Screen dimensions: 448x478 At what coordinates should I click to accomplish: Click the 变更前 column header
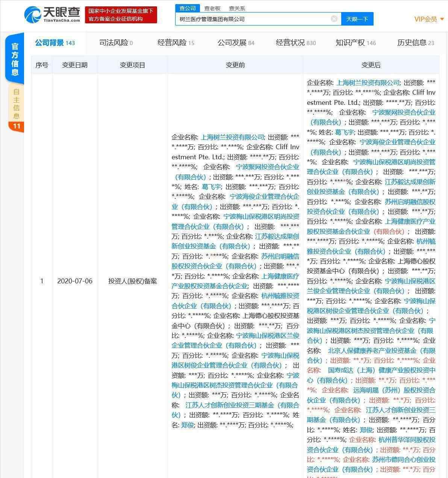tap(235, 65)
